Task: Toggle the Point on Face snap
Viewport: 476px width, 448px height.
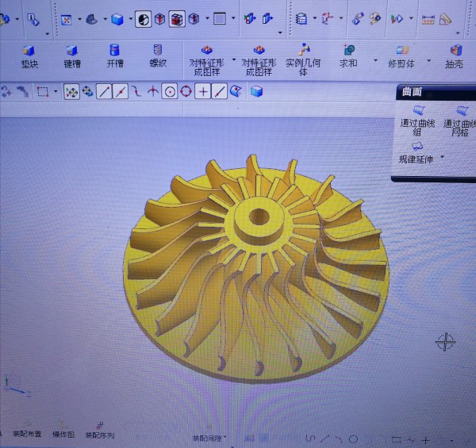Action: coord(236,91)
